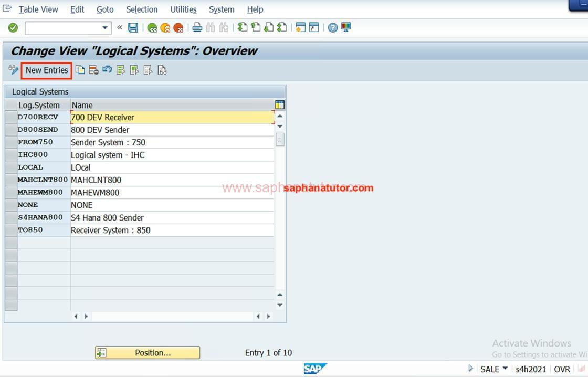Collapse the command field with the double chevron

120,27
